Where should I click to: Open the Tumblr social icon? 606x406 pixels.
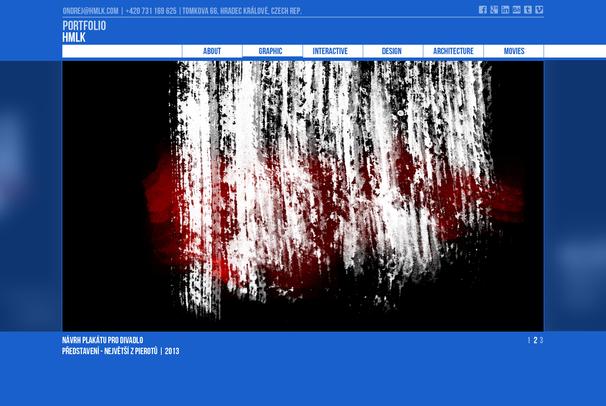[x=527, y=10]
